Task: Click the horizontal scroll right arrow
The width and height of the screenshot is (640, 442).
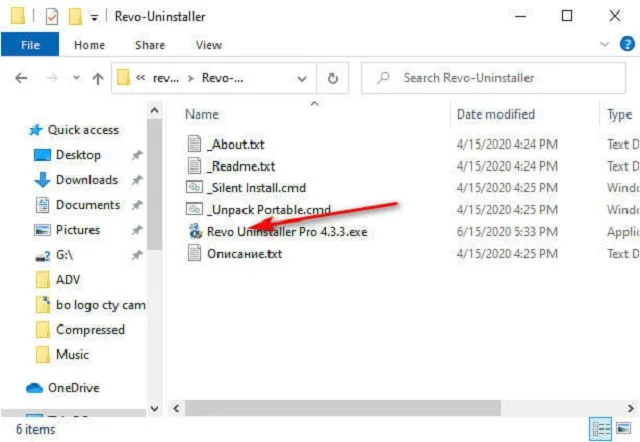Action: (631, 408)
